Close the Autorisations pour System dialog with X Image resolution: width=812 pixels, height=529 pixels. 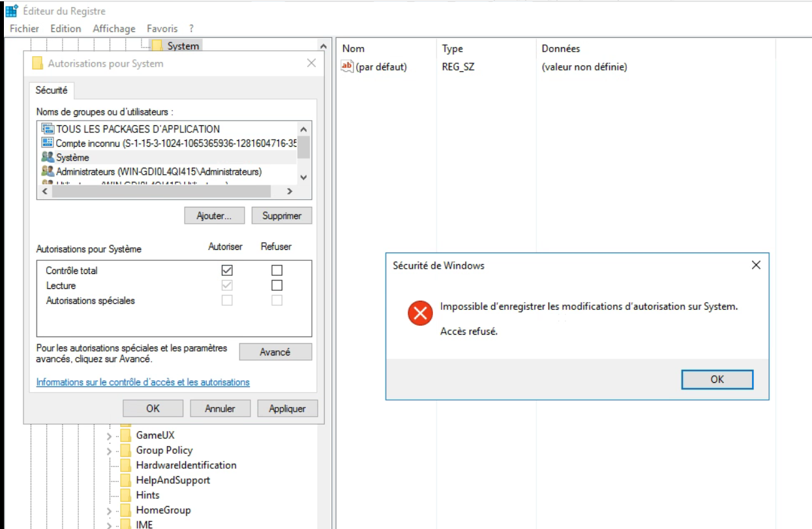click(x=311, y=63)
